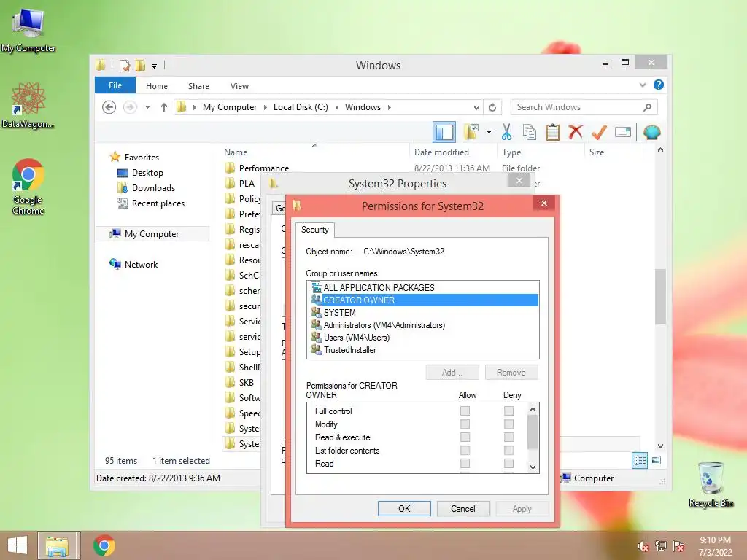Expand the address bar history dropdown
The image size is (747, 560).
[x=476, y=108]
